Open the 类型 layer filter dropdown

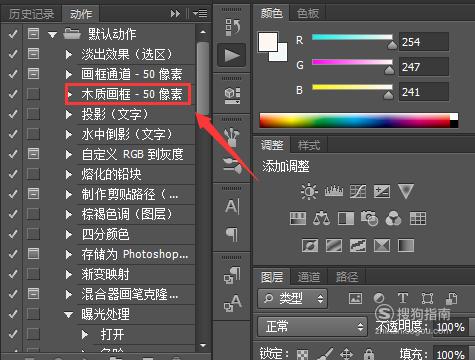tap(292, 298)
